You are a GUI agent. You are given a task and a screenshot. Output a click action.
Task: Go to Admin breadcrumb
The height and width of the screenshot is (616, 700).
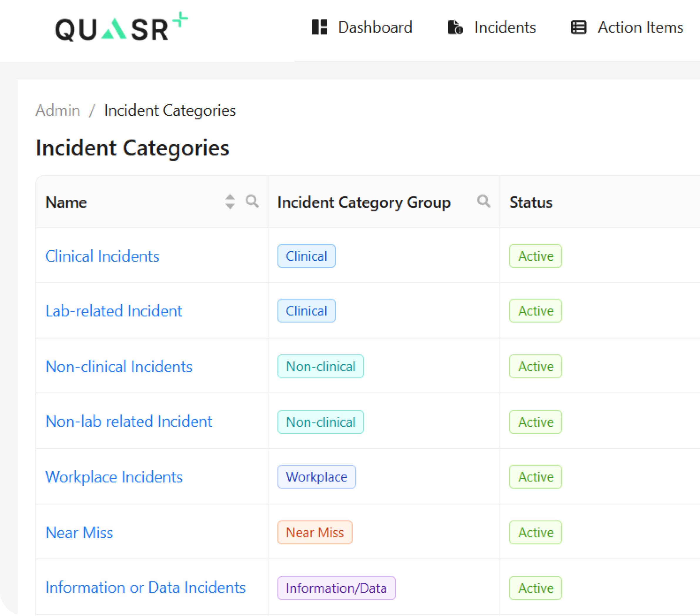pyautogui.click(x=58, y=110)
